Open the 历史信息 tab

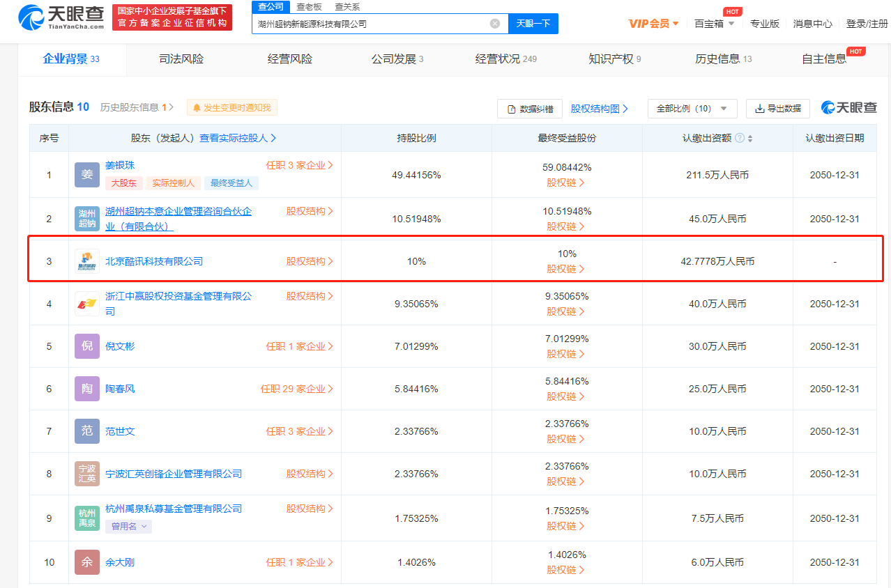(724, 59)
